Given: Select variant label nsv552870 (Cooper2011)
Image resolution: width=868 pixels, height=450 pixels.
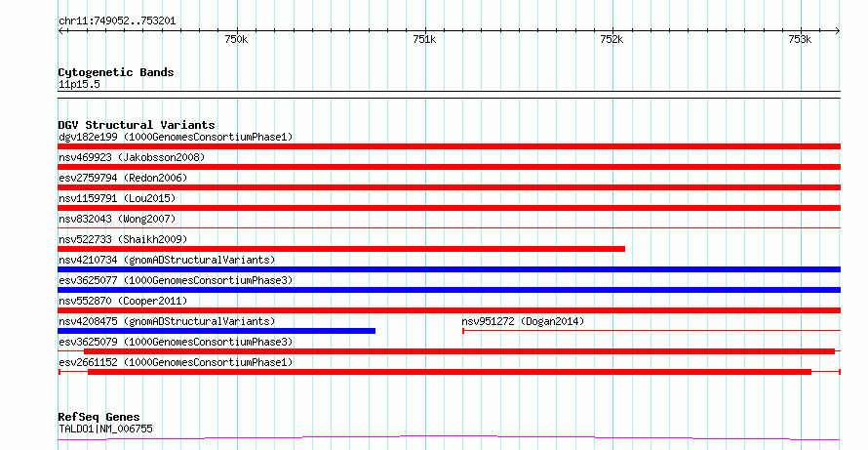Looking at the screenshot, I should (123, 301).
